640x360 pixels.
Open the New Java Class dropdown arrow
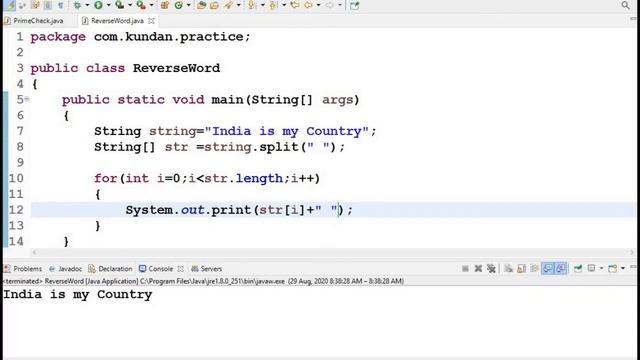coord(188,5)
